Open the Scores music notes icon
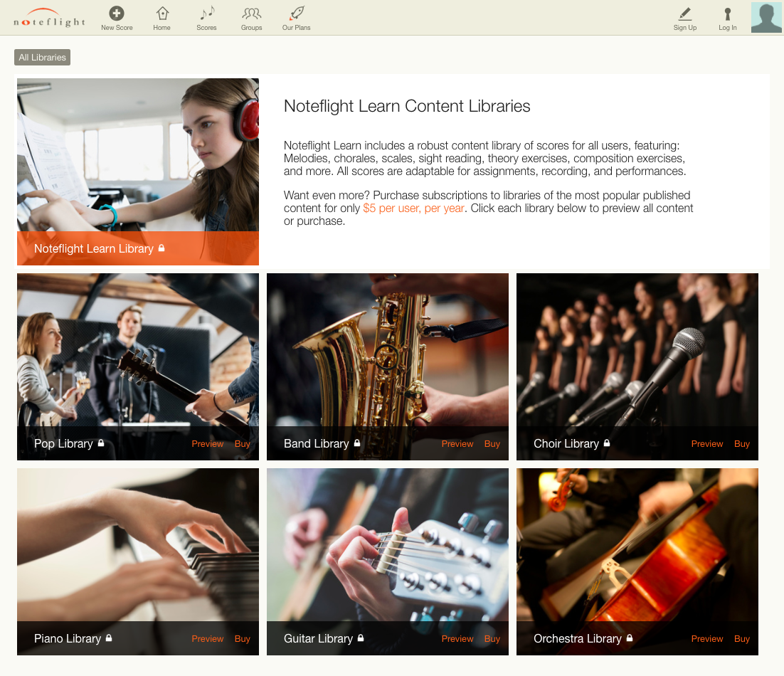The image size is (784, 676). coord(206,14)
